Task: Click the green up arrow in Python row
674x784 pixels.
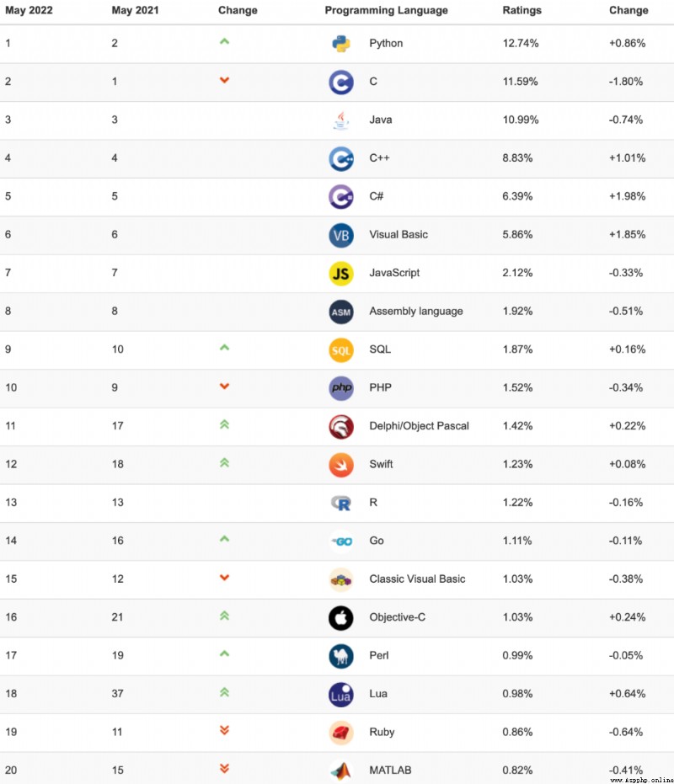Action: 224,41
